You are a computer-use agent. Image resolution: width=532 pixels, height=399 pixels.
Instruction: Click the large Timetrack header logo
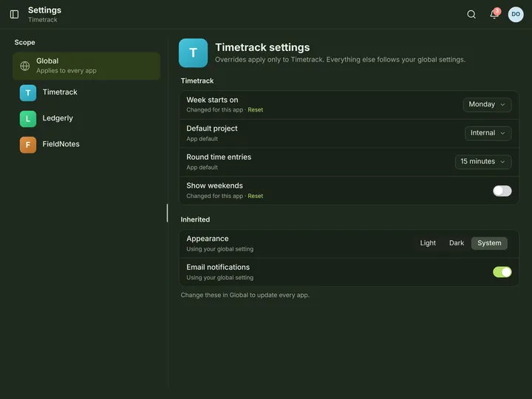point(193,53)
